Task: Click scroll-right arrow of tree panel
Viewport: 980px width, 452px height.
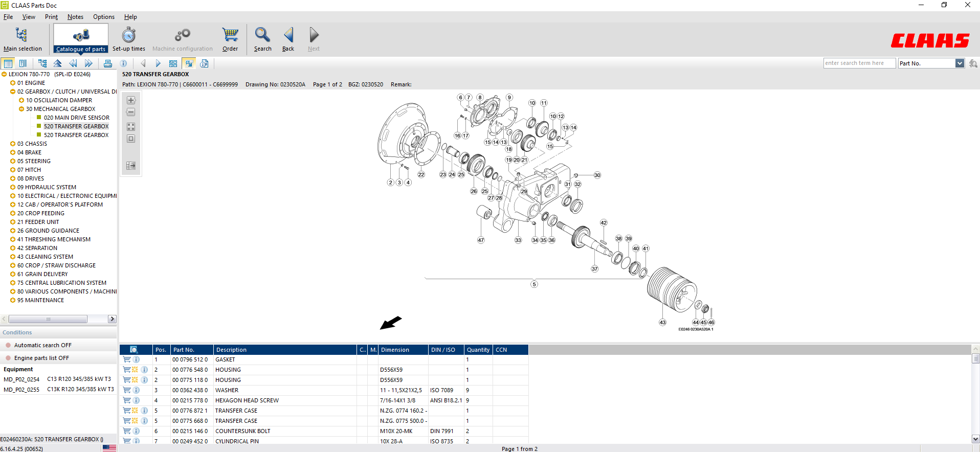Action: (x=112, y=319)
